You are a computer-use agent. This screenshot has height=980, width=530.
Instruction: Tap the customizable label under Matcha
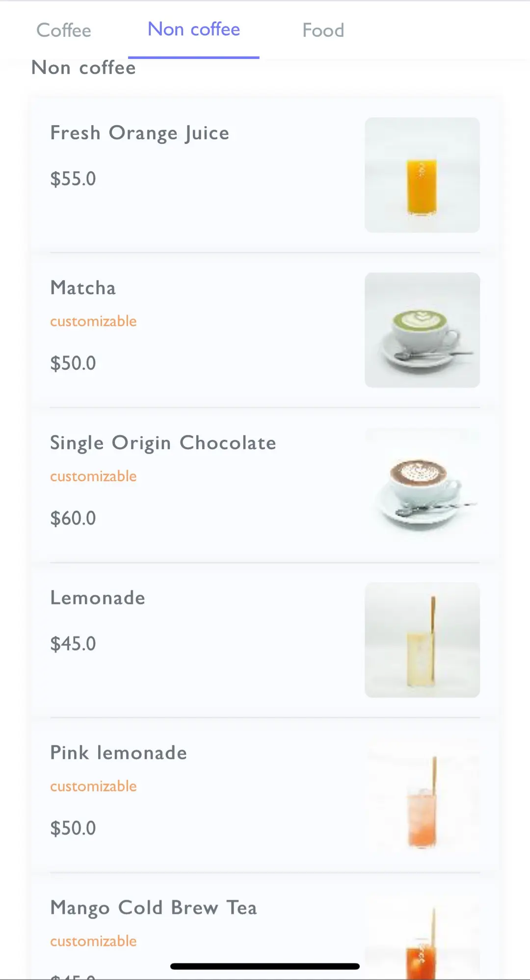coord(93,321)
